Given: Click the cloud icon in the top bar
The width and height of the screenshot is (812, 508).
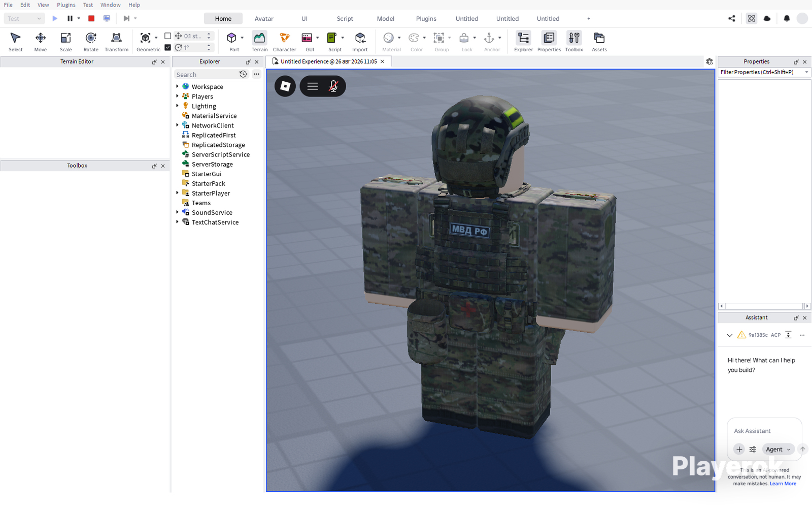Looking at the screenshot, I should 767,18.
